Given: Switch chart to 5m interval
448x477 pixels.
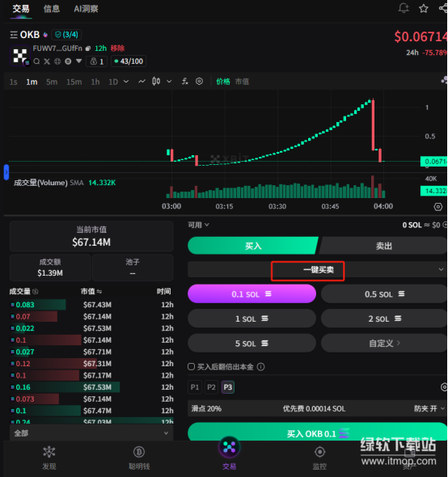Looking at the screenshot, I should (x=52, y=82).
